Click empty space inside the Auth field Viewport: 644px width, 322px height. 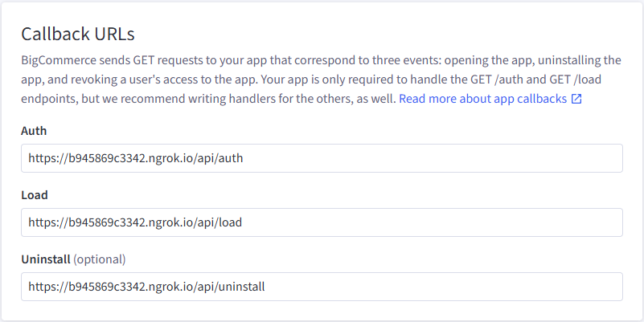(x=431, y=158)
